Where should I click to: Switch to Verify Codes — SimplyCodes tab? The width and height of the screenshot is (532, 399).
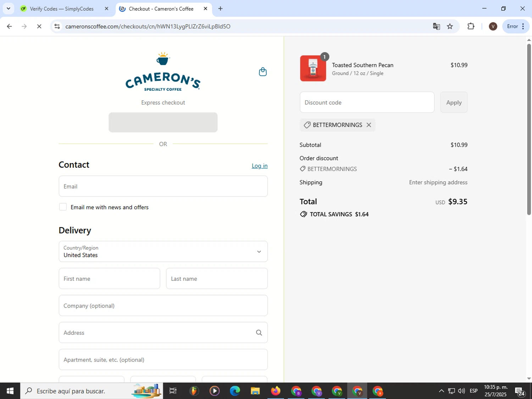(x=62, y=9)
